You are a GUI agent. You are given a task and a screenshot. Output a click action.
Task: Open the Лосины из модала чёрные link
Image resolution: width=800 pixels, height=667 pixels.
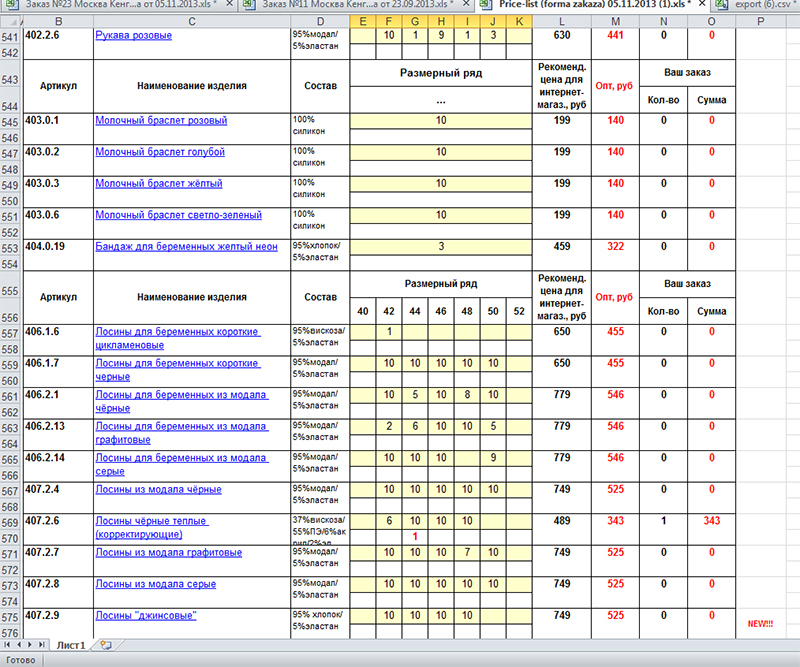click(x=159, y=489)
